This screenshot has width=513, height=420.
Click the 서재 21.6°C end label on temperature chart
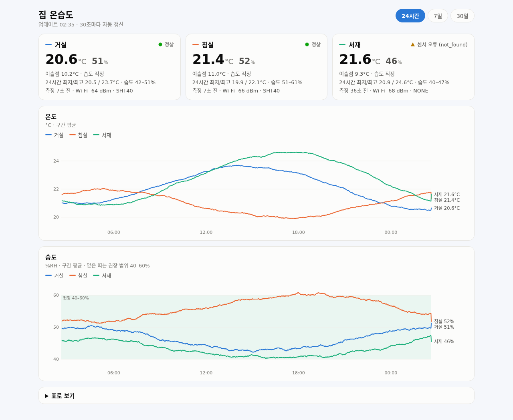(447, 195)
